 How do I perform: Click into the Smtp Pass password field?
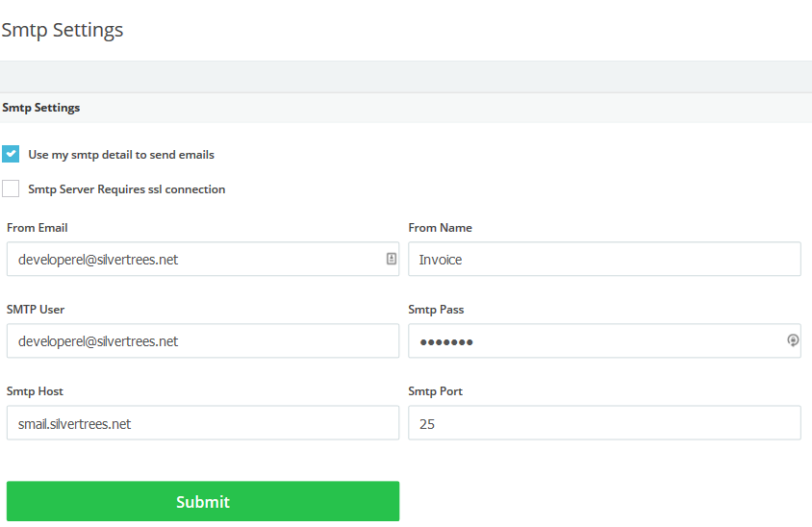(592, 341)
